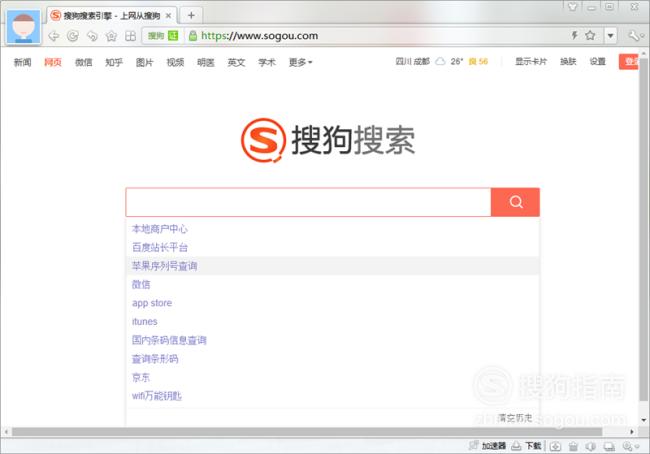Click the download-box icon in status bar
Image resolution: width=650 pixels, height=454 pixels.
tap(555, 446)
